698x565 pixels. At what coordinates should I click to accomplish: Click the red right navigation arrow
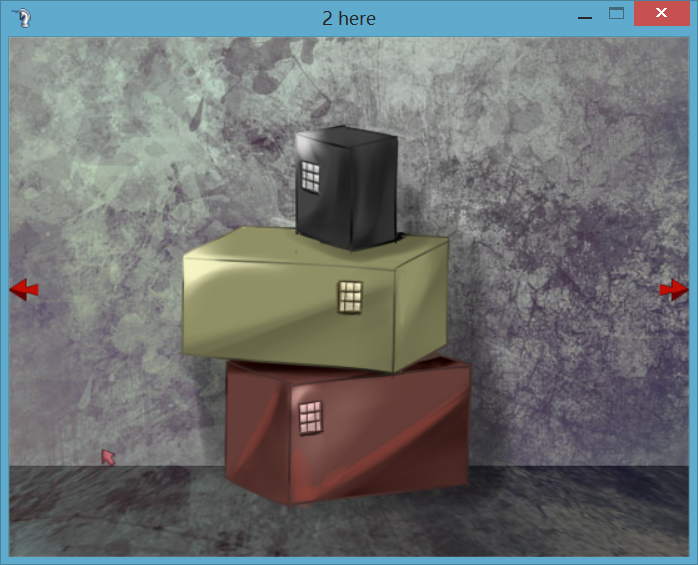tap(674, 290)
